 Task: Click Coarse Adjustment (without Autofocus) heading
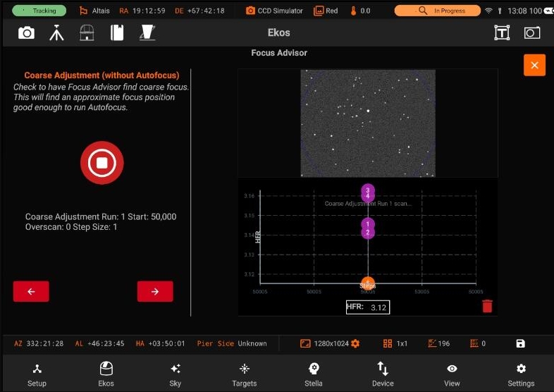tap(101, 75)
